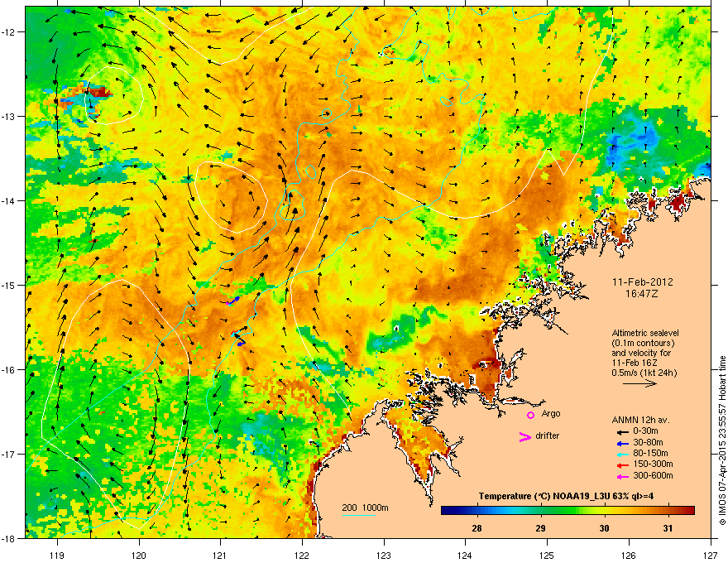
Task: Click the dark red warm patch near 119.5E, 12.7S
Action: pos(98,91)
